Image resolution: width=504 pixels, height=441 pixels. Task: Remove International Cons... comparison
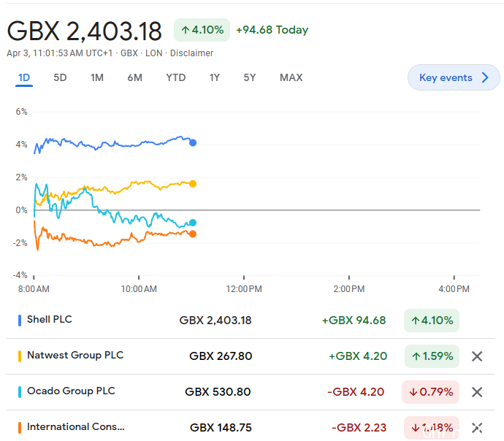(x=477, y=428)
